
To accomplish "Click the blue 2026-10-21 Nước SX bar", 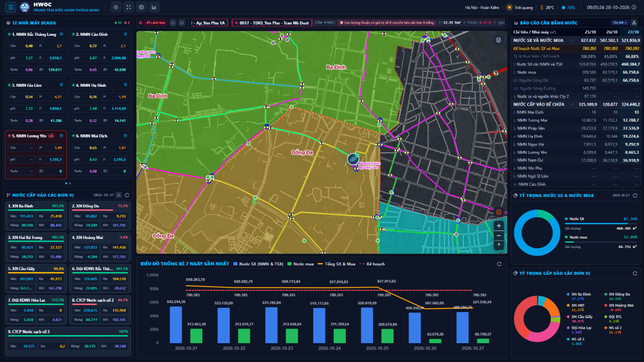I will (176, 325).
